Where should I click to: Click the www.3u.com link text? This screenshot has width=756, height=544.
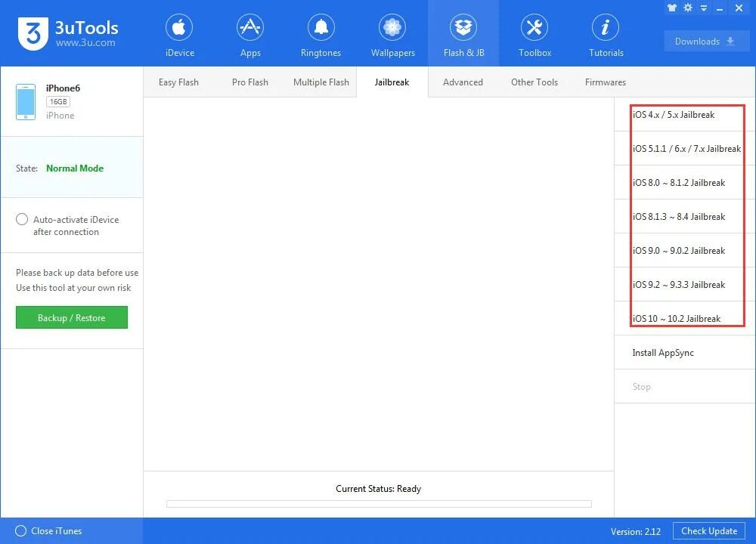point(85,42)
